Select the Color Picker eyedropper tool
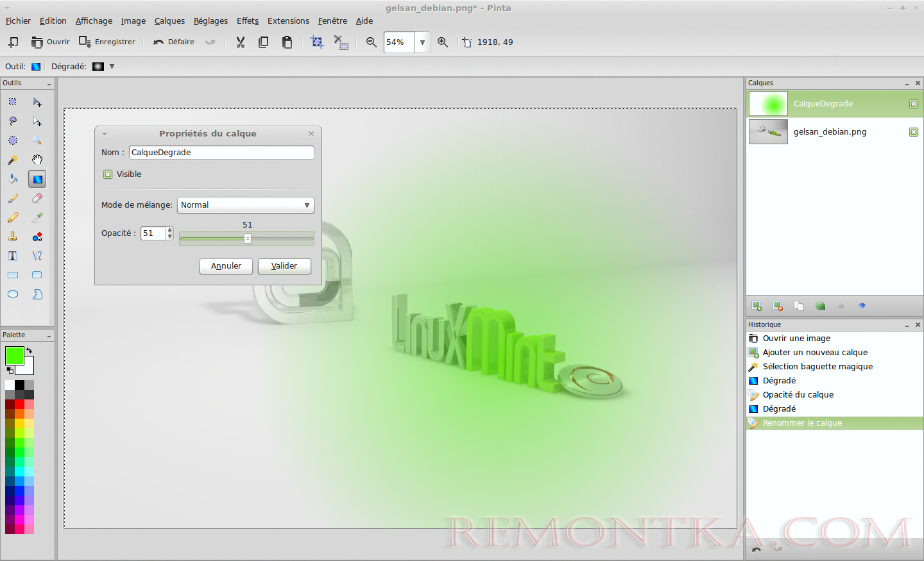The image size is (924, 561). point(37,217)
